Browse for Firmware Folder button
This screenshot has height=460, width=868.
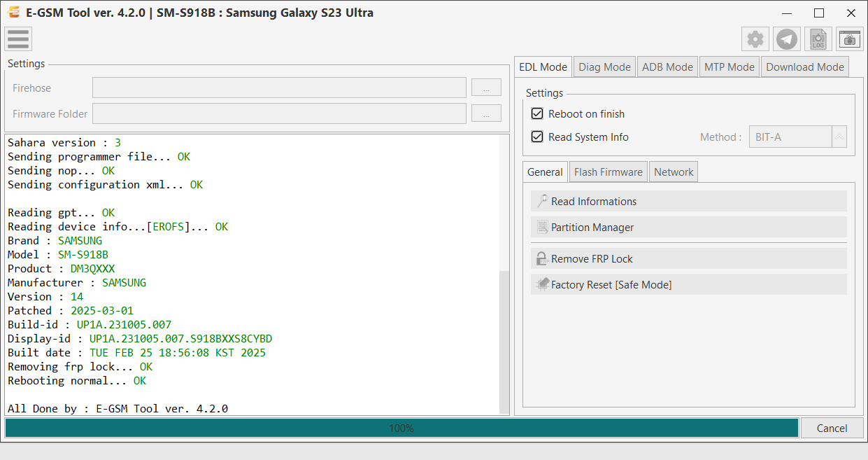pyautogui.click(x=486, y=113)
